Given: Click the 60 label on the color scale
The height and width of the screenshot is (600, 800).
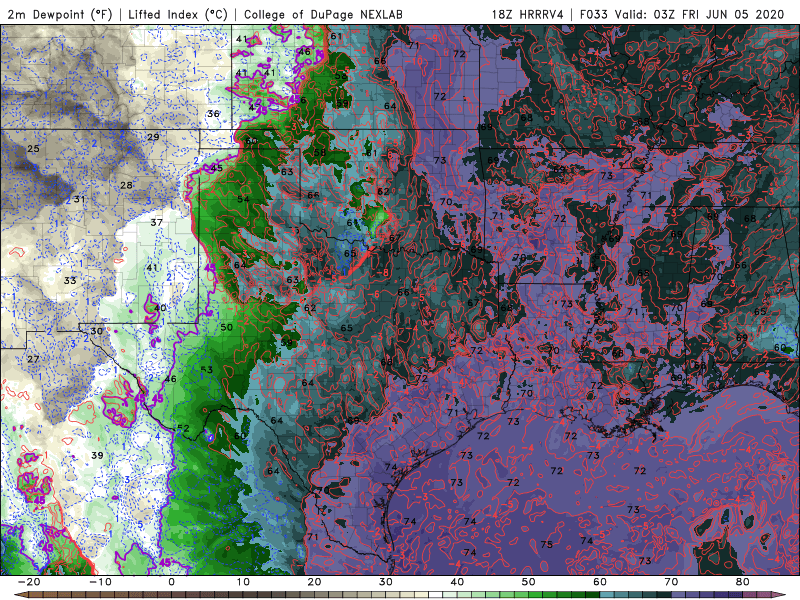Looking at the screenshot, I should (x=600, y=582).
